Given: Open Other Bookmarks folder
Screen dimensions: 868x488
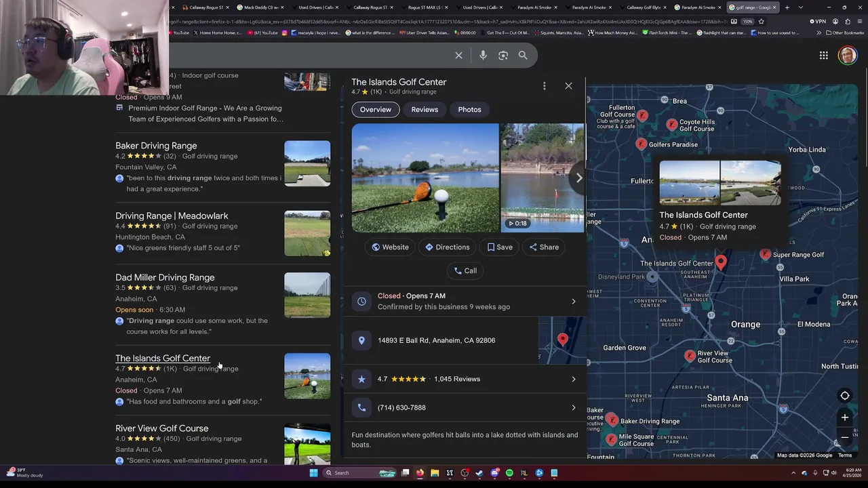Looking at the screenshot, I should 844,33.
